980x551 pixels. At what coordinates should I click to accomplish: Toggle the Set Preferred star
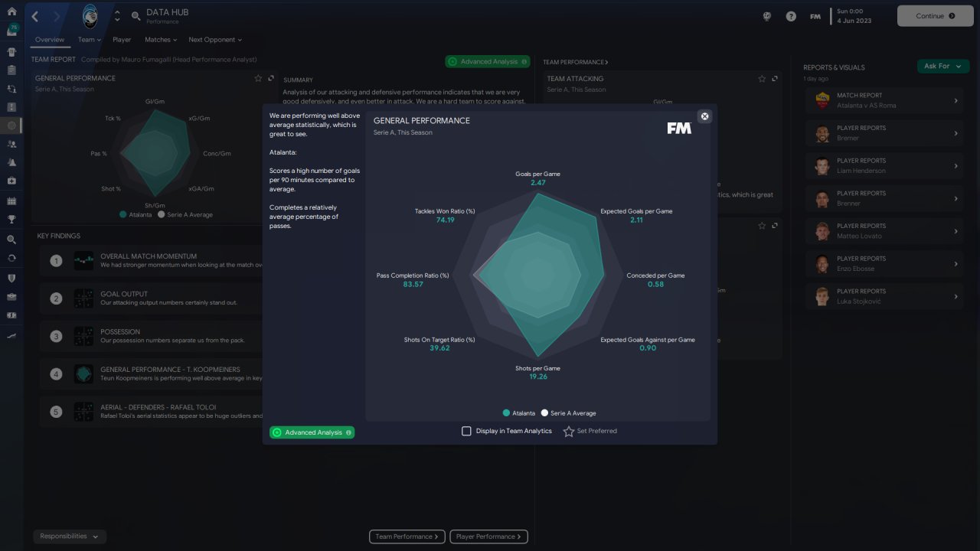(568, 432)
